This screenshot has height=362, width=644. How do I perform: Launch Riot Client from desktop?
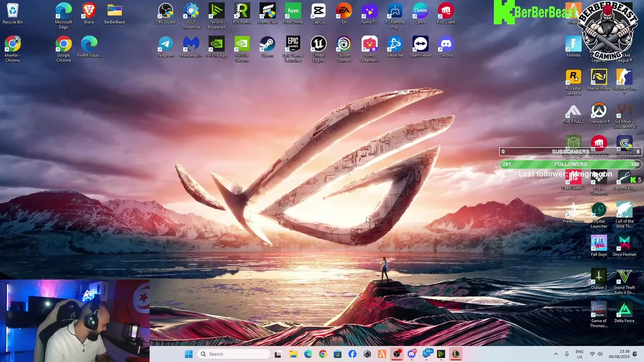pos(446,14)
